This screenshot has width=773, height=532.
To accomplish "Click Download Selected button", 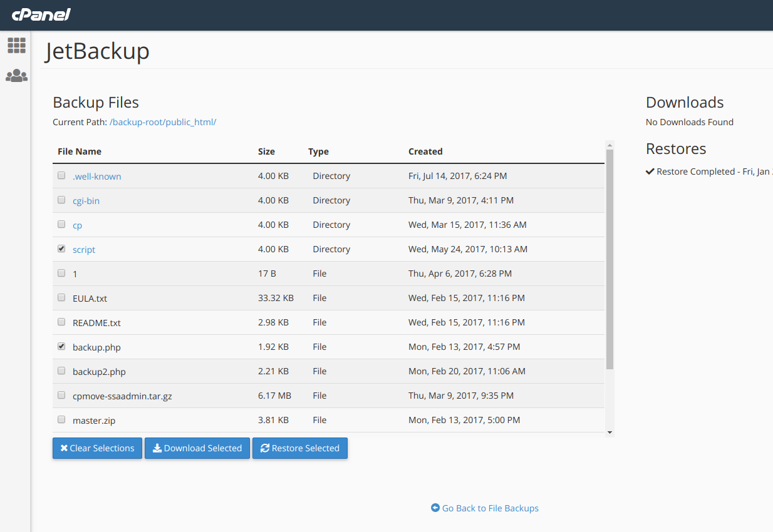I will [197, 448].
